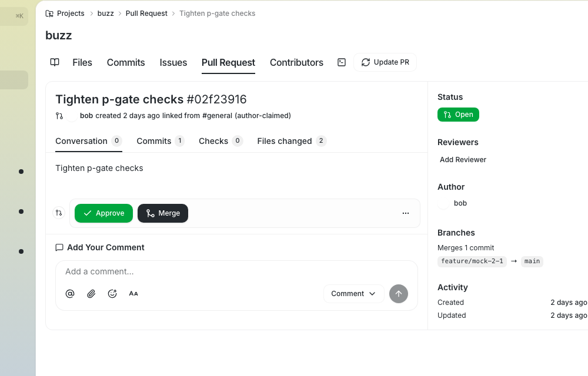Open the #general linked channel
This screenshot has width=588, height=376.
[217, 116]
